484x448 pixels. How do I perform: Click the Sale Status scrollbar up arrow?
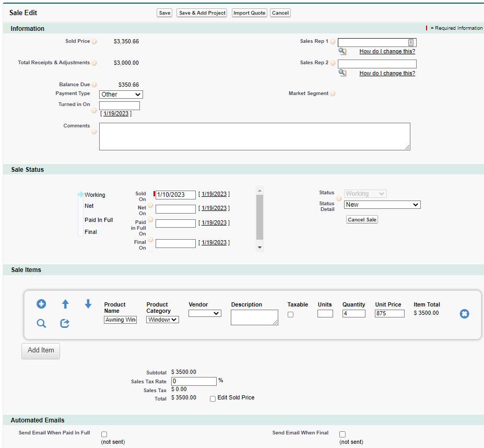point(259,191)
